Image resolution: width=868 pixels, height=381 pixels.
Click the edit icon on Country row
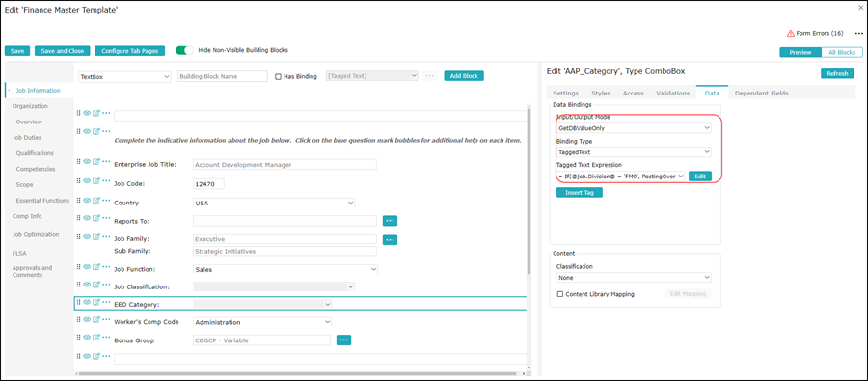[96, 200]
